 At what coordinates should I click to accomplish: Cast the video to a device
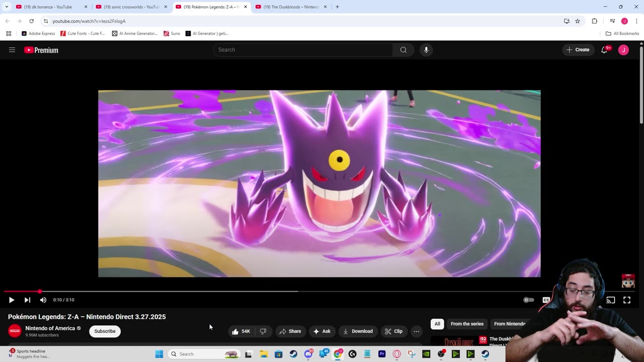(611, 300)
